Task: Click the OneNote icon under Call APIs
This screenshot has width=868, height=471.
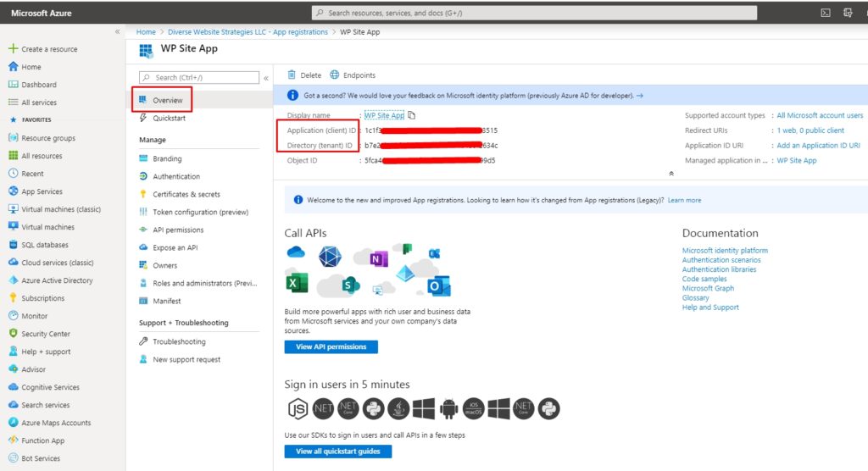Action: point(379,258)
